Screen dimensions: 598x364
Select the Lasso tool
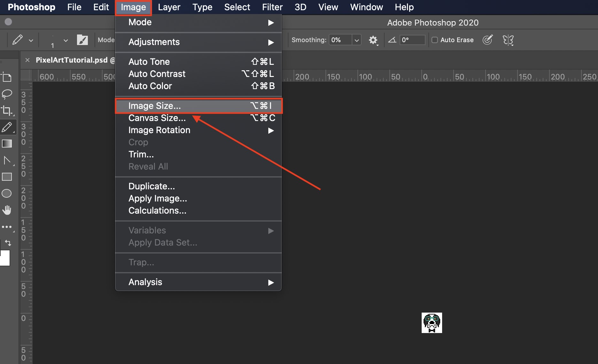pos(7,94)
